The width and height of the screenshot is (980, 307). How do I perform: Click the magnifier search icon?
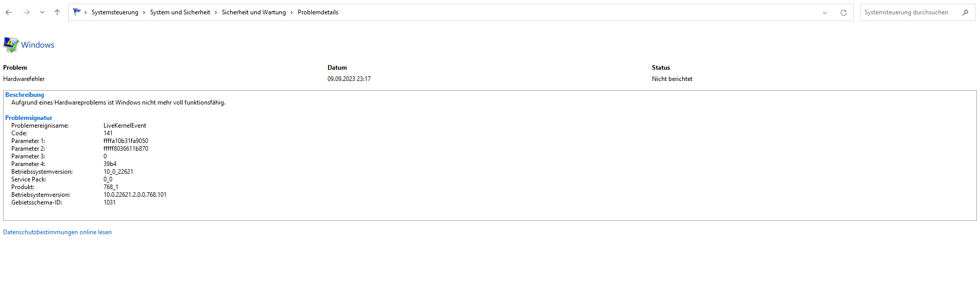[966, 12]
